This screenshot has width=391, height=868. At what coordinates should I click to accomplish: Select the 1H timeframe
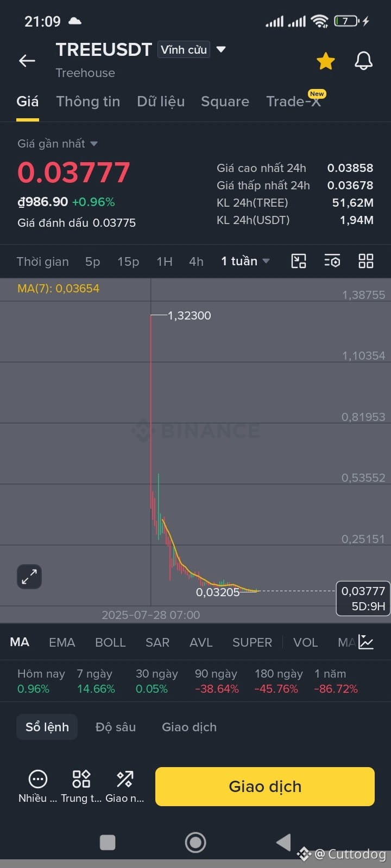coord(165,261)
